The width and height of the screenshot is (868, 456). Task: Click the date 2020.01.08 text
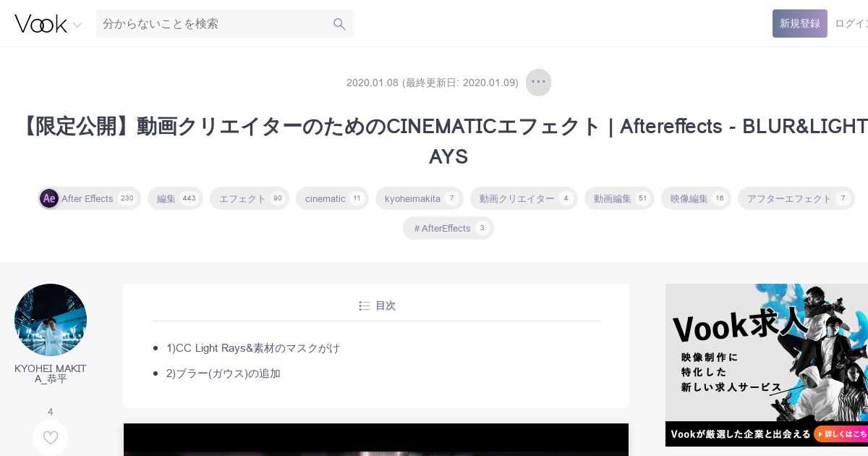point(373,83)
